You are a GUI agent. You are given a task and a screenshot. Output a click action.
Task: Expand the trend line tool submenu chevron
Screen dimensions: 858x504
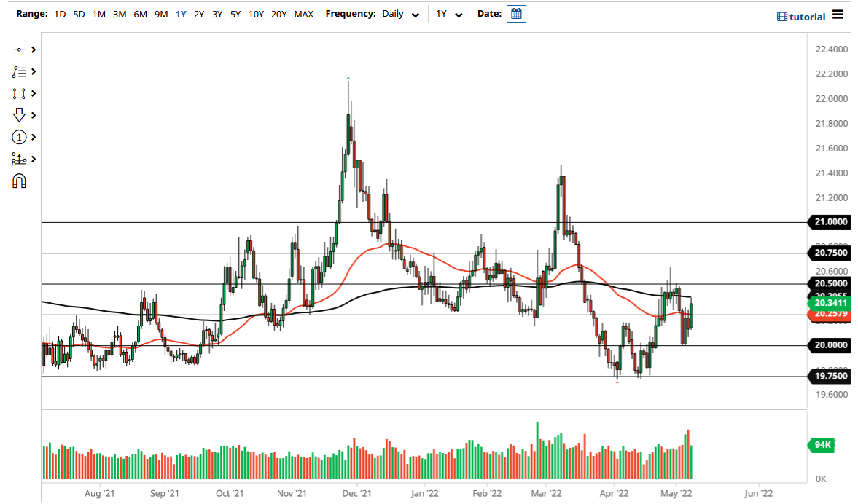pos(33,50)
